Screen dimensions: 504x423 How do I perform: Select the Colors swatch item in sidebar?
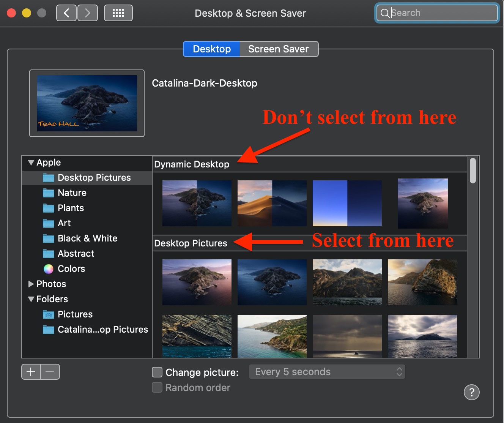point(71,268)
